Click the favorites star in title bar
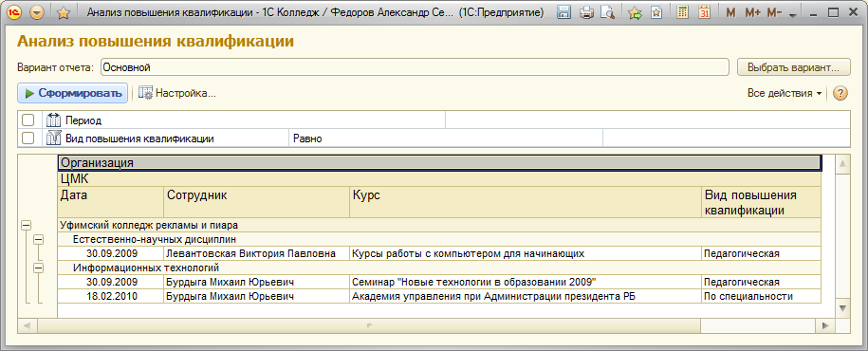The width and height of the screenshot is (868, 351). pyautogui.click(x=64, y=12)
